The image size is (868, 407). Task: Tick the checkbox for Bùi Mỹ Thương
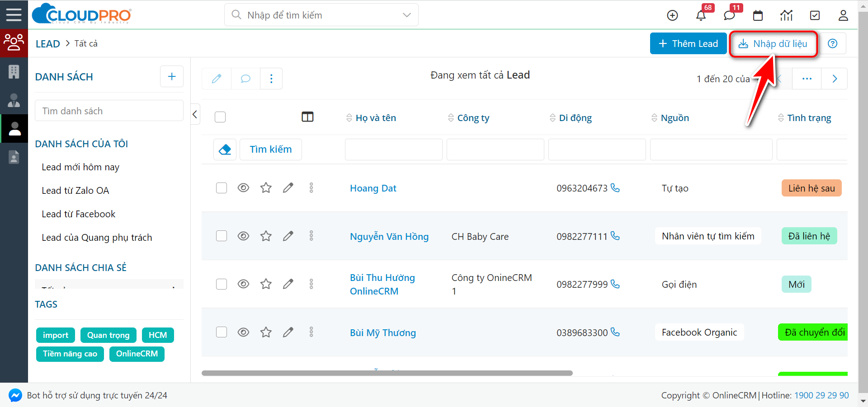[x=222, y=332]
